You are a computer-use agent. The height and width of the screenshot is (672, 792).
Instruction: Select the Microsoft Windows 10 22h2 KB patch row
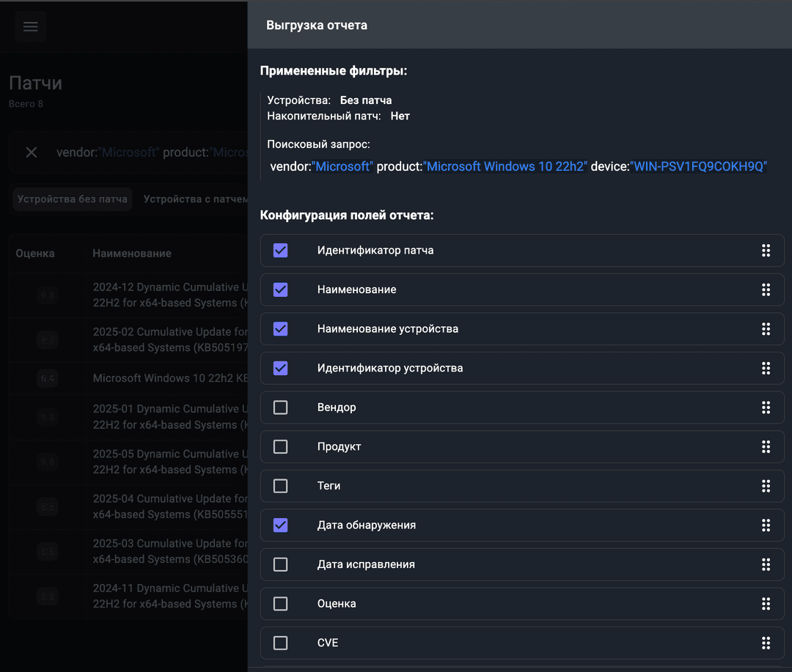[170, 378]
